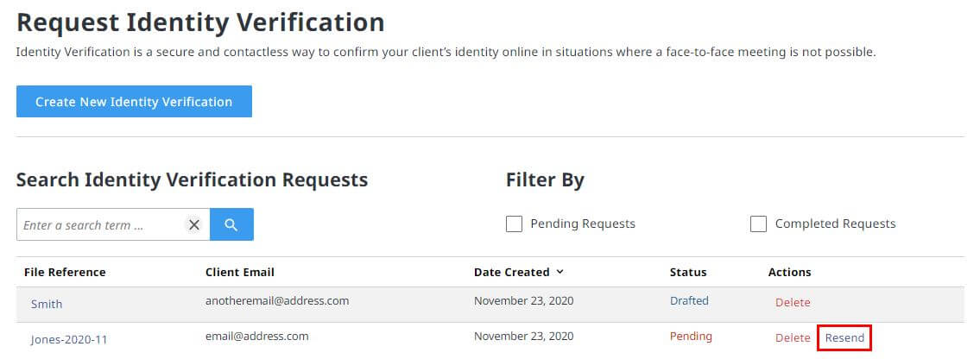Enable the Completed Requests filter checkbox
The image size is (980, 359).
[x=758, y=224]
